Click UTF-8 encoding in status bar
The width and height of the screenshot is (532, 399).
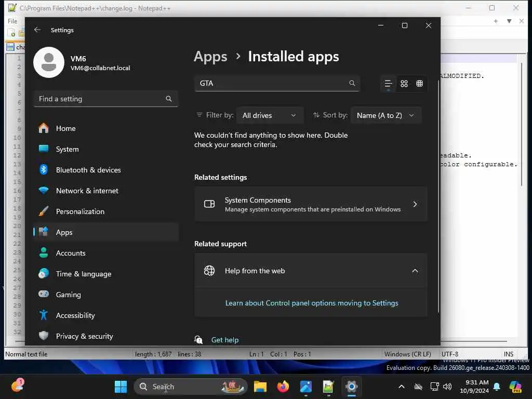click(x=449, y=354)
